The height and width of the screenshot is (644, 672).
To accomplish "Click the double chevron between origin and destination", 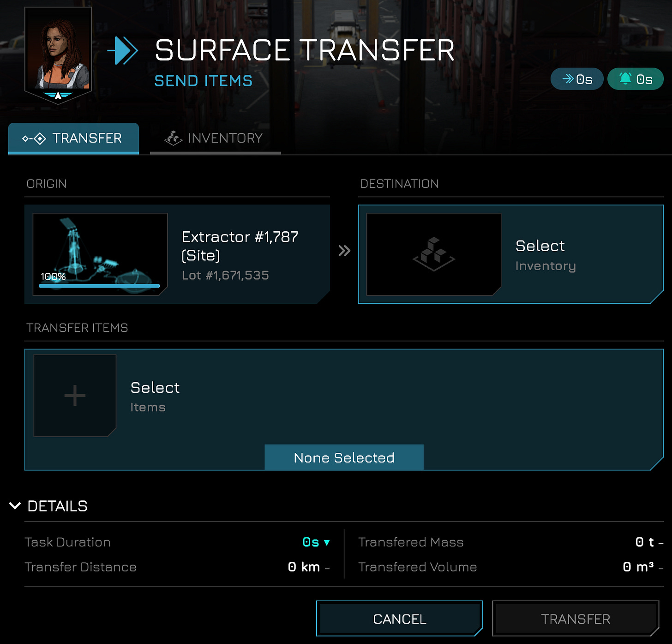I will pos(344,251).
